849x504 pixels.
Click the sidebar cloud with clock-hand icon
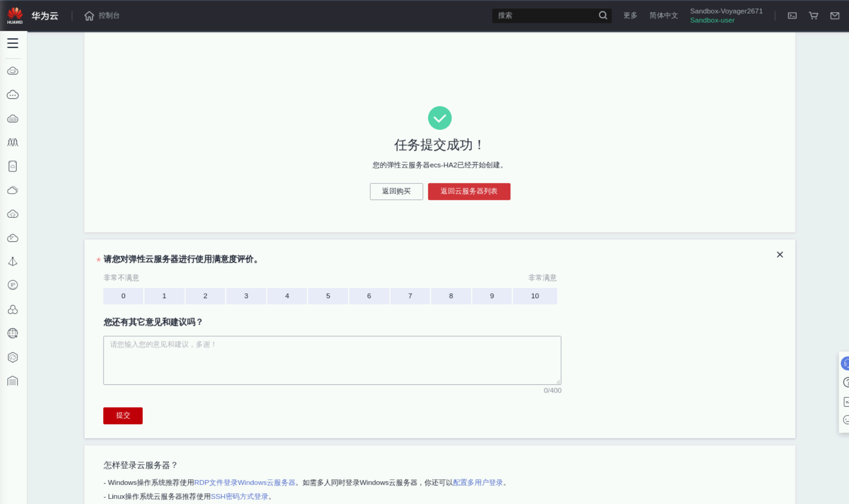(13, 238)
